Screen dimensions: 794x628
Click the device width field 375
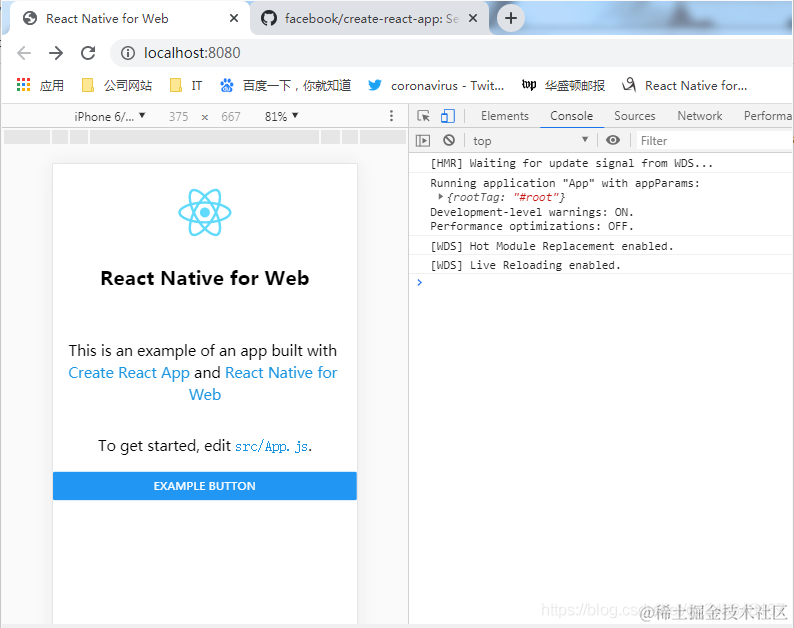(179, 116)
